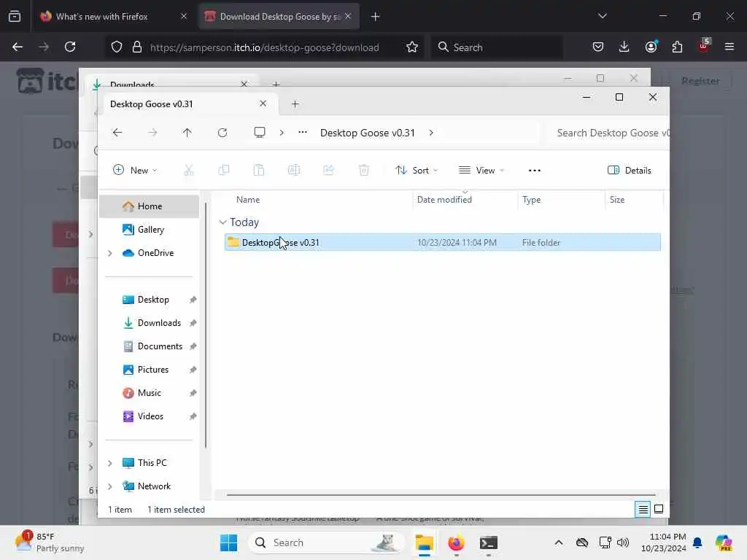Open the See more ellipsis in Explorer toolbar

535,171
